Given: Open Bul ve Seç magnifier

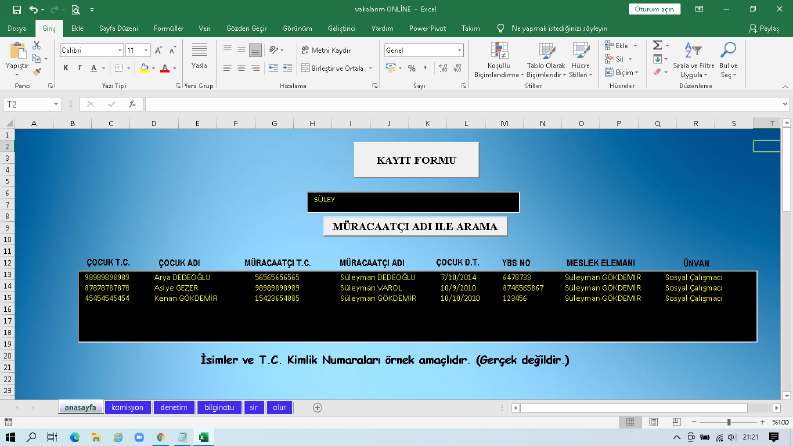Looking at the screenshot, I should [728, 60].
